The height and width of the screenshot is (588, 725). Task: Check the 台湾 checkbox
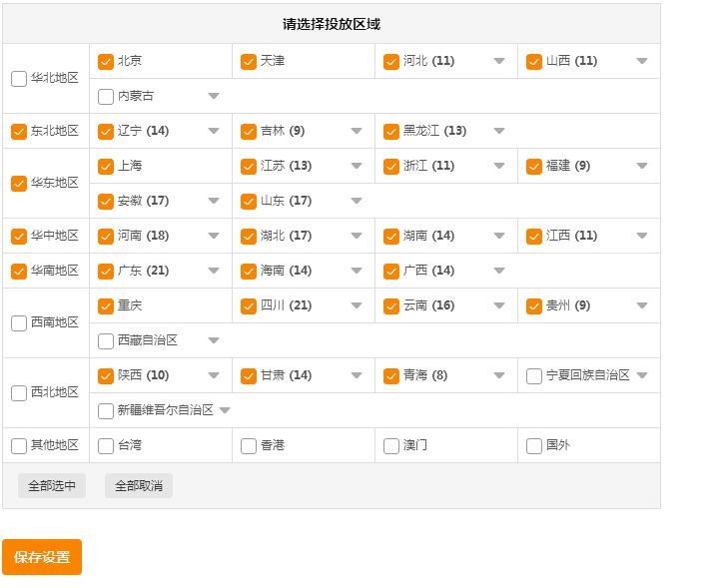[106, 446]
